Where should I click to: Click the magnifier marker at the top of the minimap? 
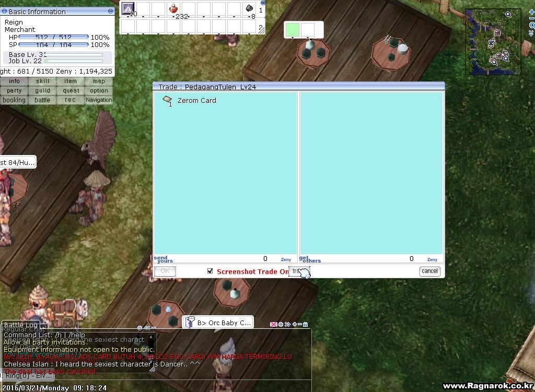508,14
